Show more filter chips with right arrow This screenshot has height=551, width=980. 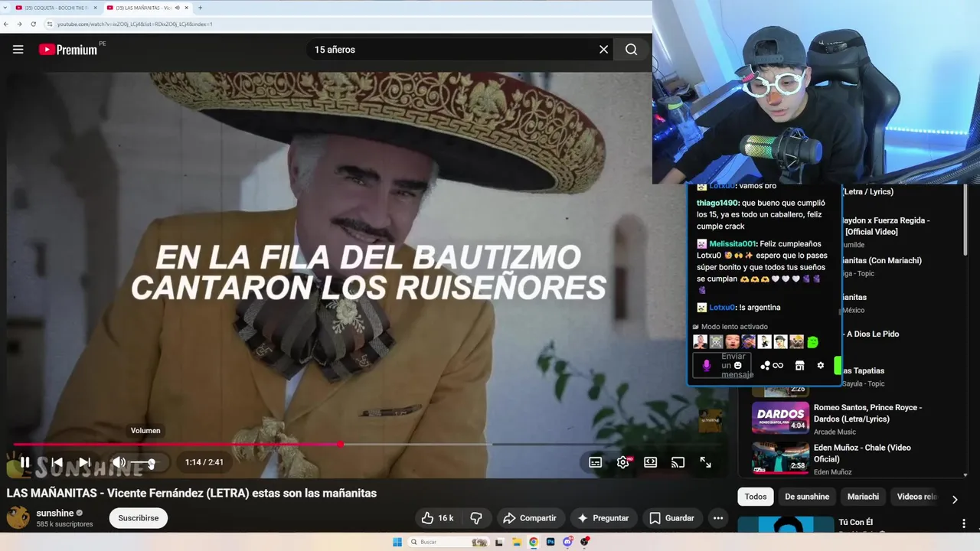tap(954, 500)
